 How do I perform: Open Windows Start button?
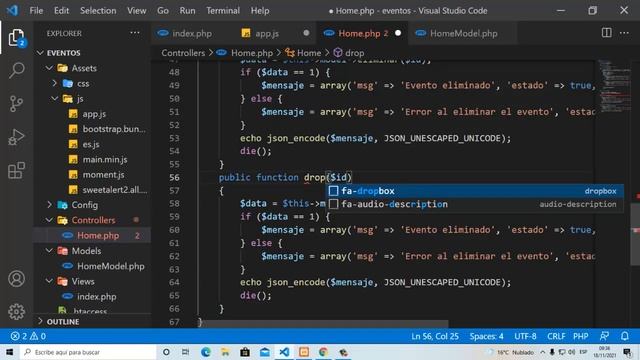click(9, 352)
